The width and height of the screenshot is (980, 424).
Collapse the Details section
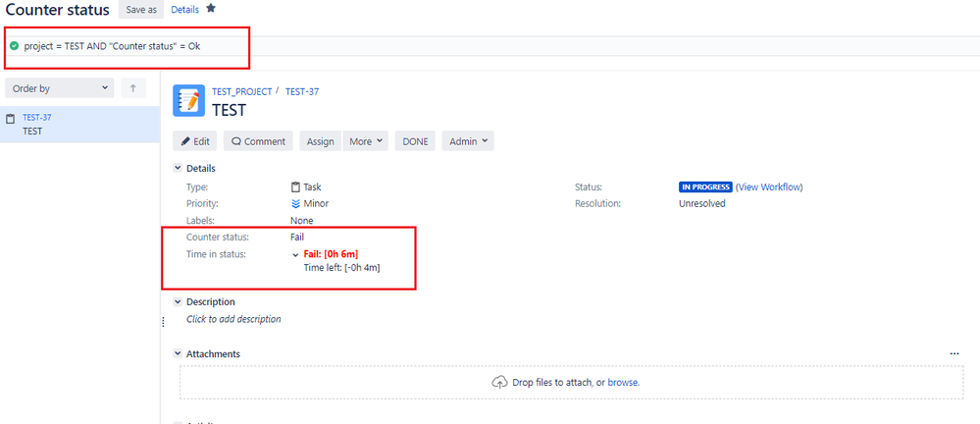coord(178,168)
